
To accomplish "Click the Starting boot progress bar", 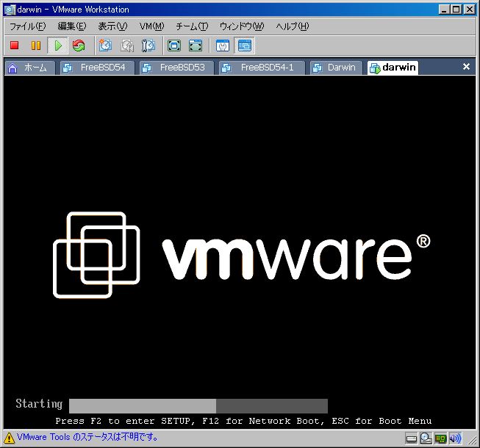I will coord(198,406).
